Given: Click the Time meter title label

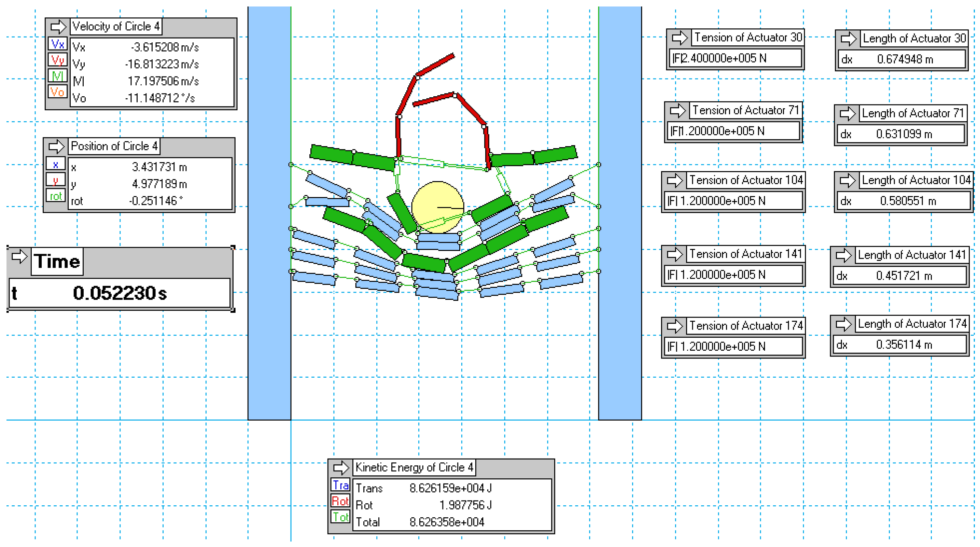Looking at the screenshot, I should [57, 261].
